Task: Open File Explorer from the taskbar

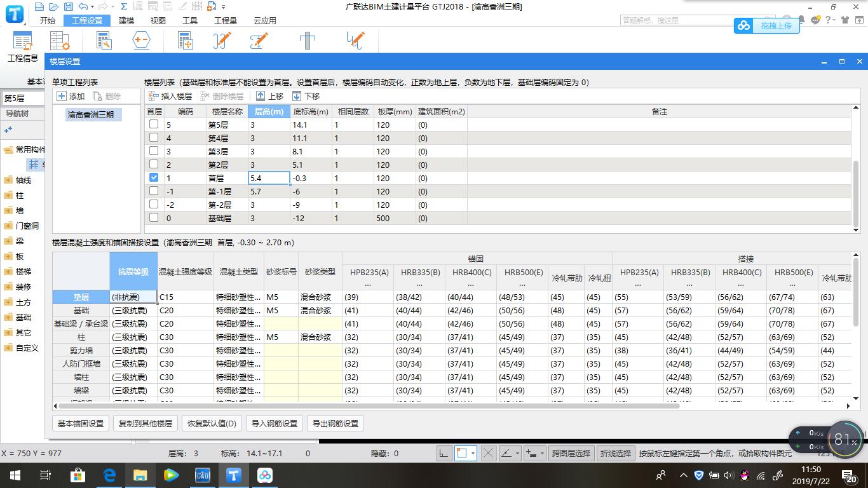Action: pos(140,475)
